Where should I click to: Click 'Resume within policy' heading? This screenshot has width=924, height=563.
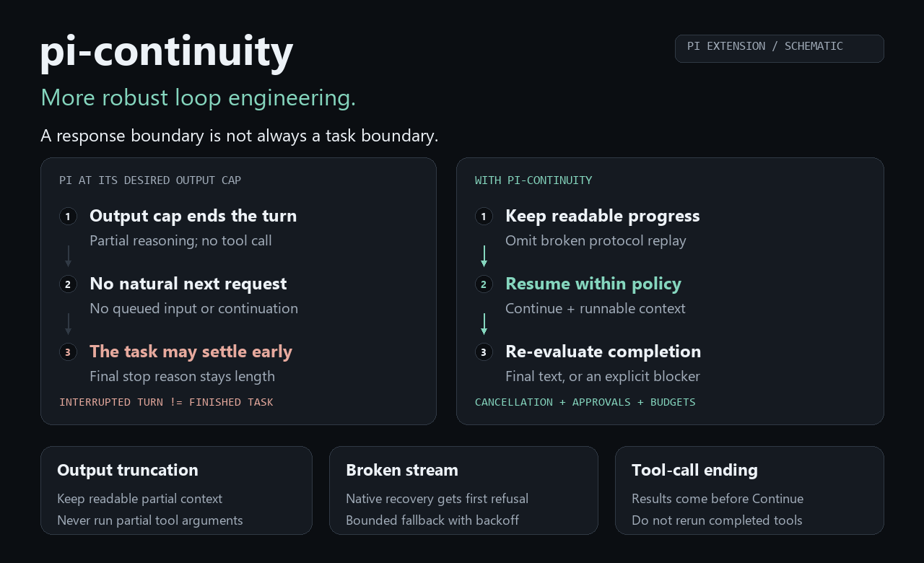[x=593, y=284]
